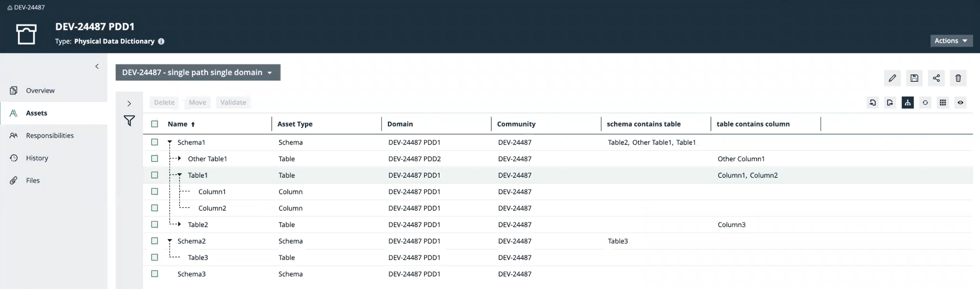Open the single path single domain view dropdown
The height and width of the screenshot is (289, 980).
click(198, 73)
